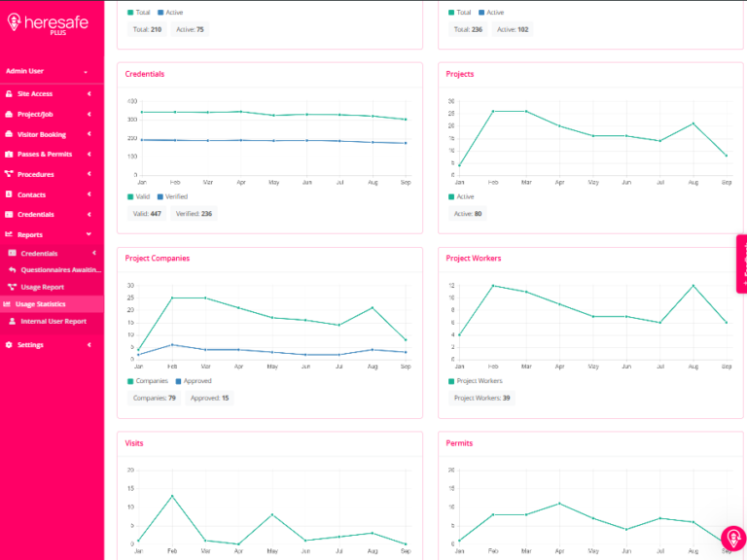Expand the Project/Job menu chevron

point(89,115)
